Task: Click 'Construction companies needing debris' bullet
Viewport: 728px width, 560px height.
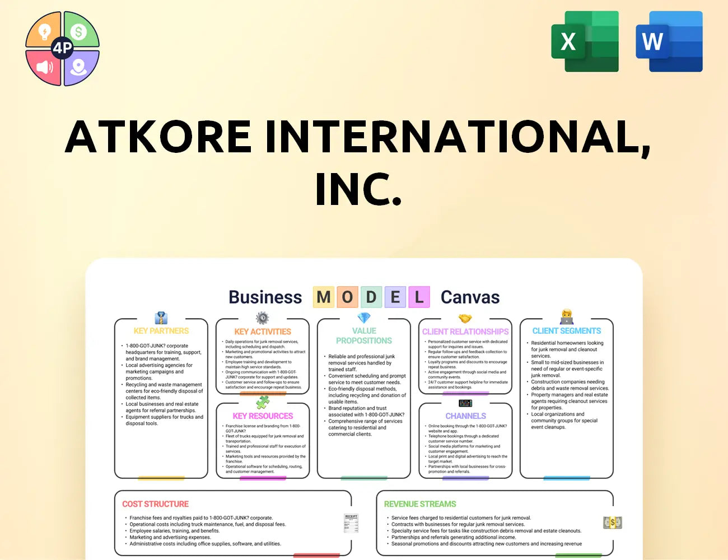Action: [568, 385]
